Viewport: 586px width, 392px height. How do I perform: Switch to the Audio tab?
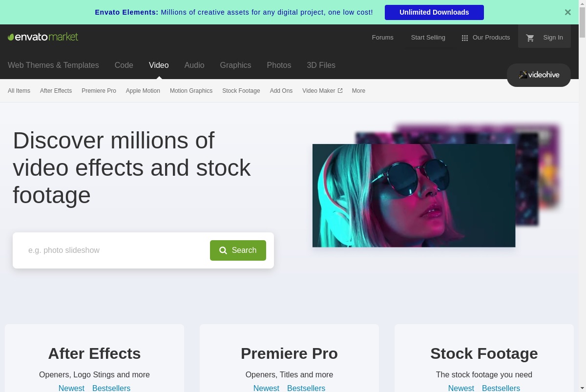tap(194, 65)
